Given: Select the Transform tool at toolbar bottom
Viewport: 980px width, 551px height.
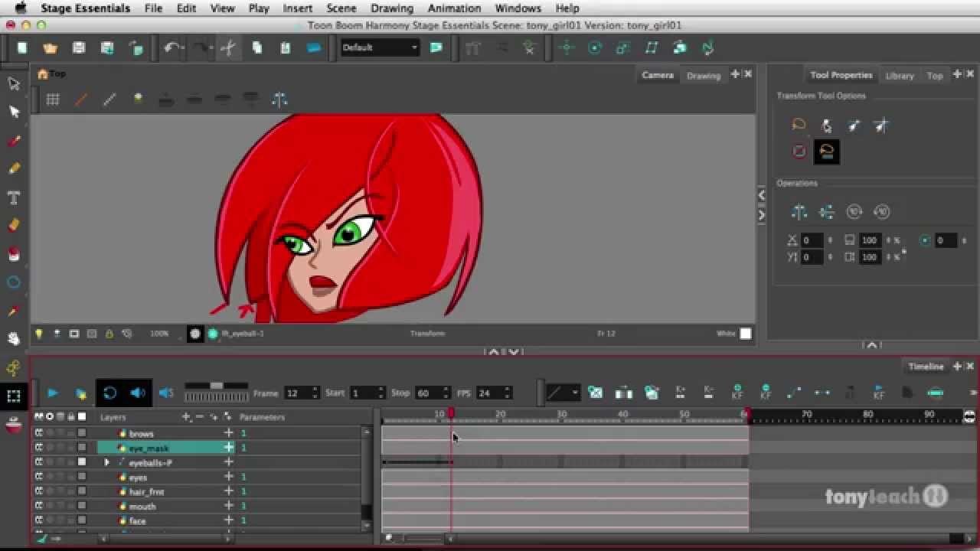Looking at the screenshot, I should 14,396.
